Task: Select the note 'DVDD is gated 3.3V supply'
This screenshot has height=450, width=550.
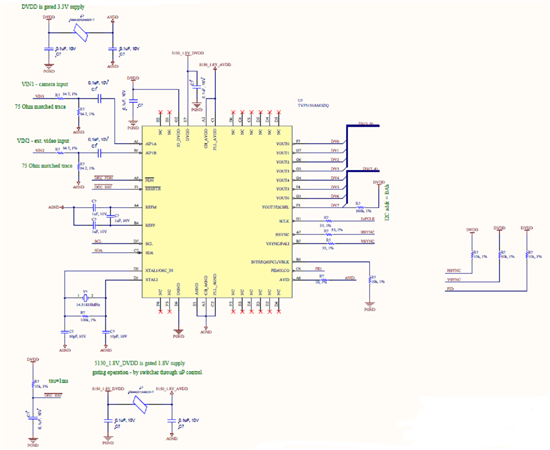Action: point(53,7)
